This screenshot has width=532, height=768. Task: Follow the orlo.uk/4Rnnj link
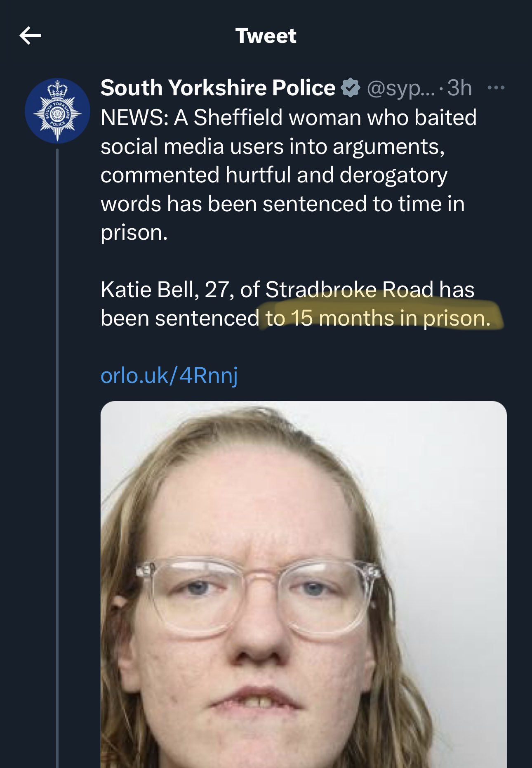pos(169,375)
